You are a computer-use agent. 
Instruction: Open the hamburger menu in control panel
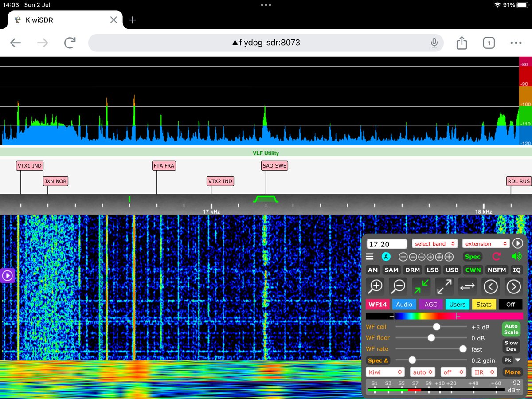(369, 257)
